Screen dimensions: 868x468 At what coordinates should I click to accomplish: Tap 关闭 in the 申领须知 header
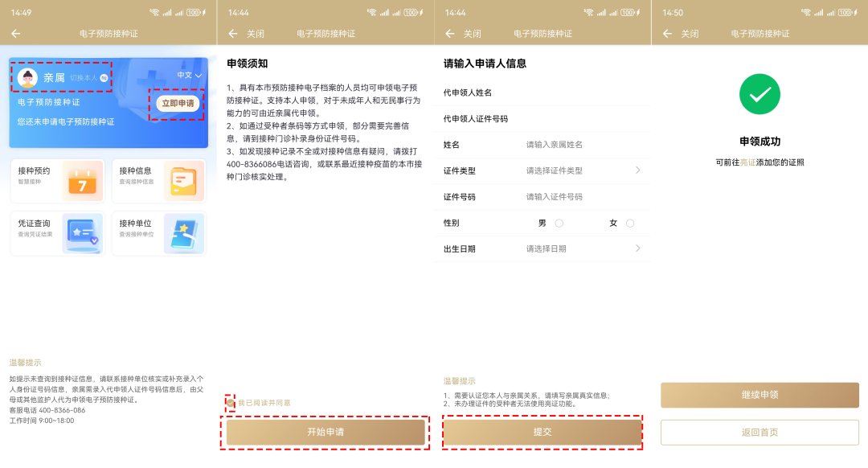coord(256,34)
